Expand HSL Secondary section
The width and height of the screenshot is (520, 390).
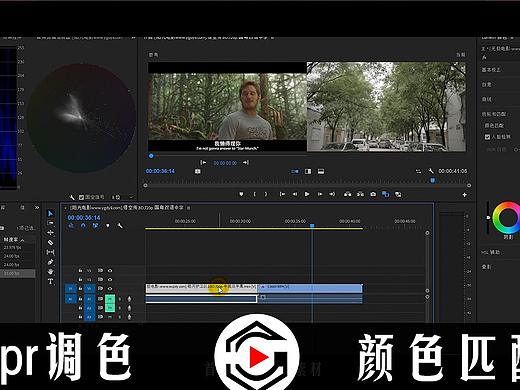(x=490, y=252)
